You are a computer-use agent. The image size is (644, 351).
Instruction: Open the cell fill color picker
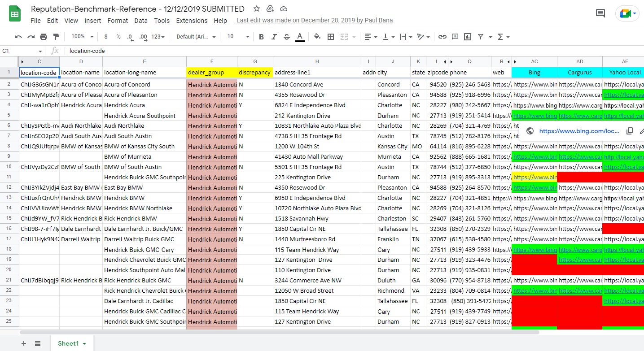[x=317, y=37]
